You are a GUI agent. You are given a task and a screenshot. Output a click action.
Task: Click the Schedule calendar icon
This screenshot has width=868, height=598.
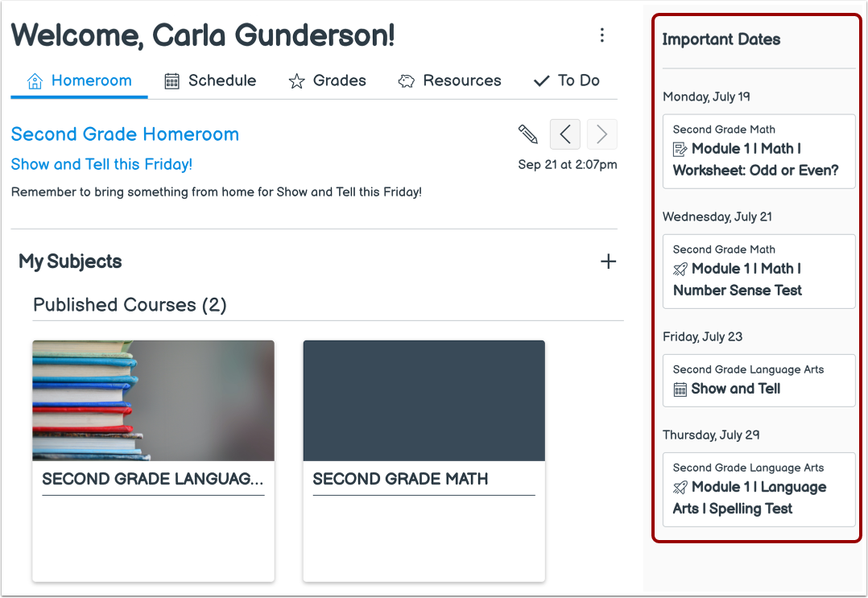pos(172,81)
